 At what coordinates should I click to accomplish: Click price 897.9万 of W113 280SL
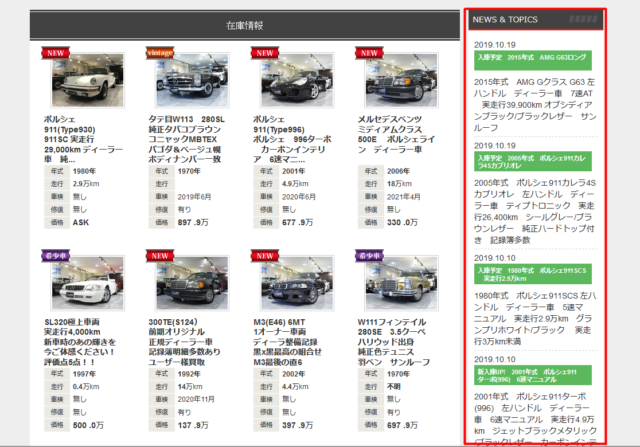click(x=193, y=222)
